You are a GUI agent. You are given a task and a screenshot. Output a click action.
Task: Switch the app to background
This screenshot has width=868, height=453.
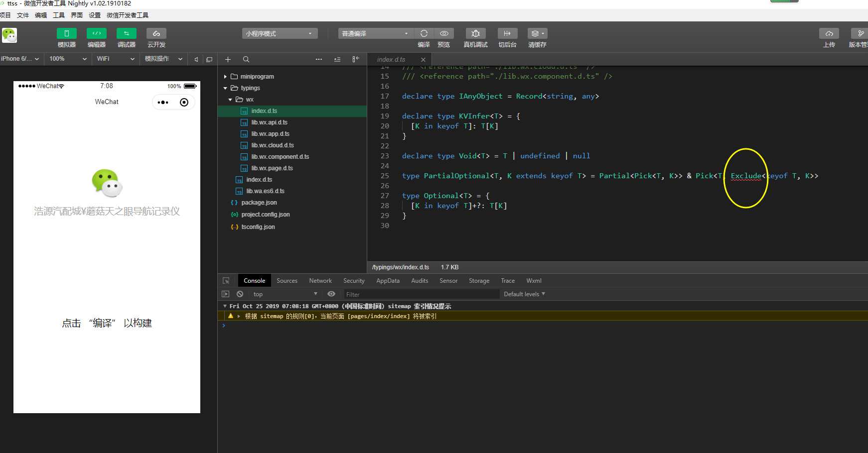tap(507, 34)
